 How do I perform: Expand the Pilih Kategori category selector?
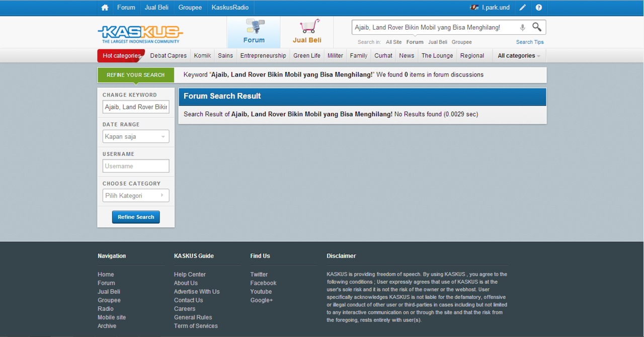[x=136, y=196]
